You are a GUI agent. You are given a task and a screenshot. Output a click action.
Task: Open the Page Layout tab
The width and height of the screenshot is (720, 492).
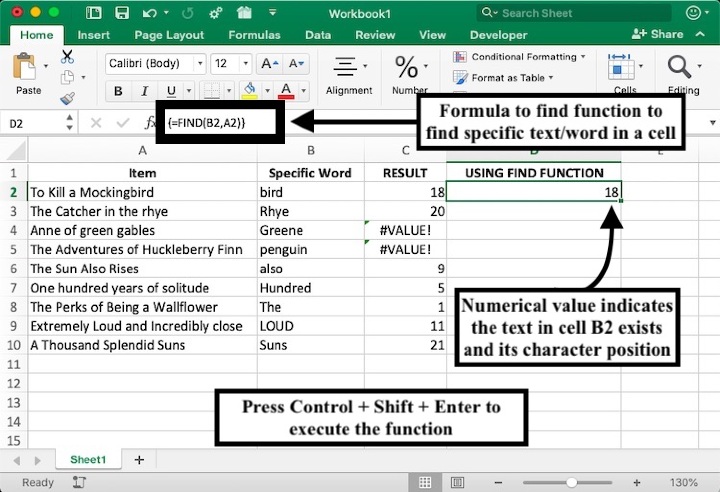point(169,35)
